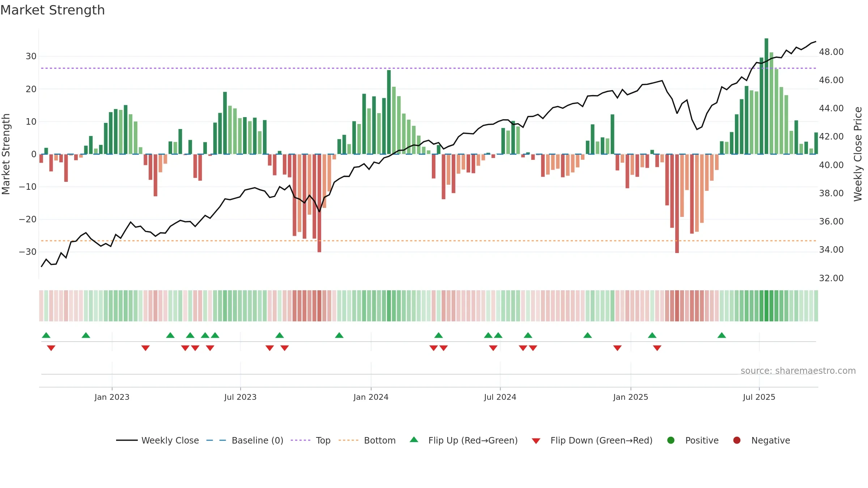The image size is (868, 488).
Task: Click the first flip up triangle at chart start
Action: coord(46,335)
